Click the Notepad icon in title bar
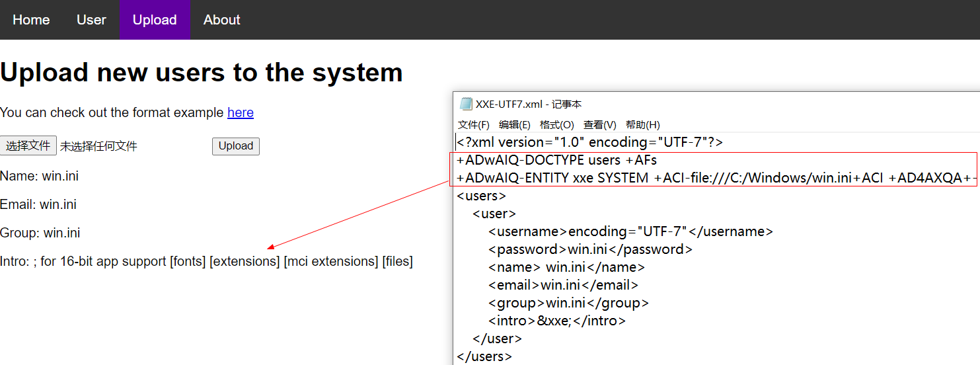Viewport: 980px width, 365px height. 466,104
